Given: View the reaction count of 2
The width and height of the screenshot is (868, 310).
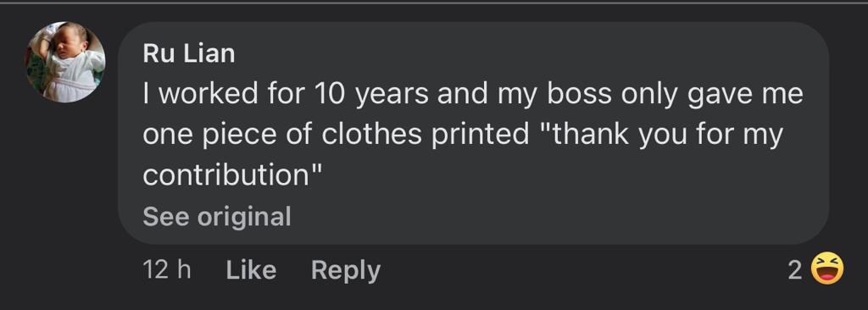Looking at the screenshot, I should coord(794,270).
